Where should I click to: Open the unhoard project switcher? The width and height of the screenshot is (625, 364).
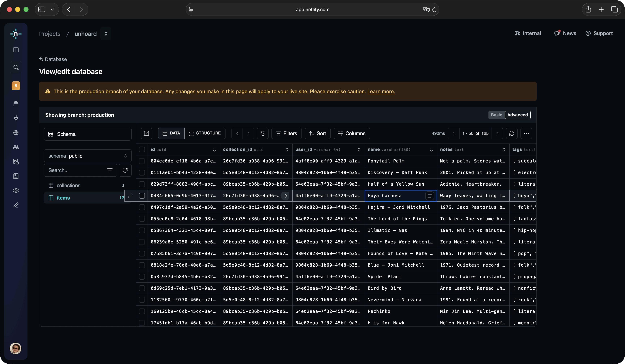point(106,34)
